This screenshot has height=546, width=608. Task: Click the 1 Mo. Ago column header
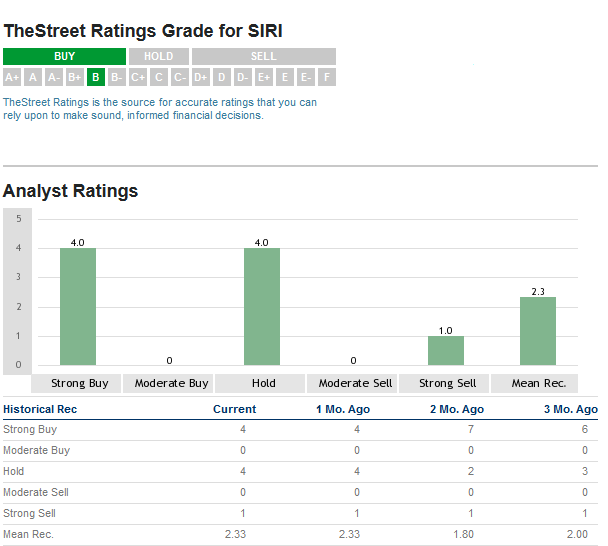(343, 409)
